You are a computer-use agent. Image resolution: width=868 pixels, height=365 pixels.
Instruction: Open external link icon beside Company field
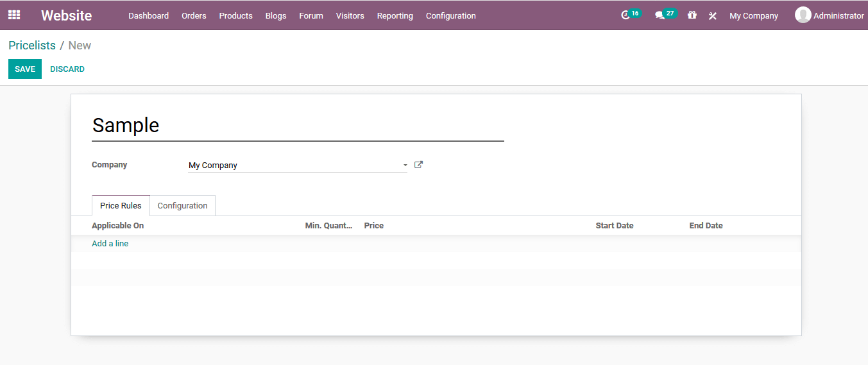pyautogui.click(x=418, y=165)
